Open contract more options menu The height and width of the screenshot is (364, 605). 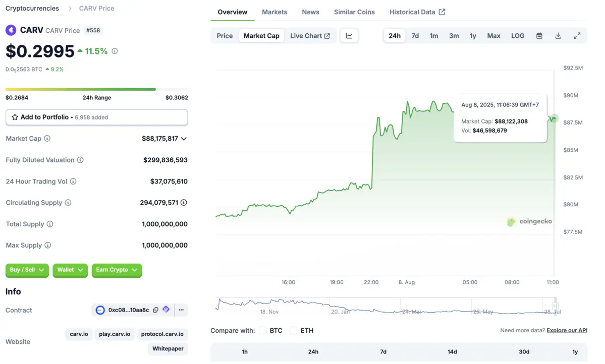coord(181,310)
